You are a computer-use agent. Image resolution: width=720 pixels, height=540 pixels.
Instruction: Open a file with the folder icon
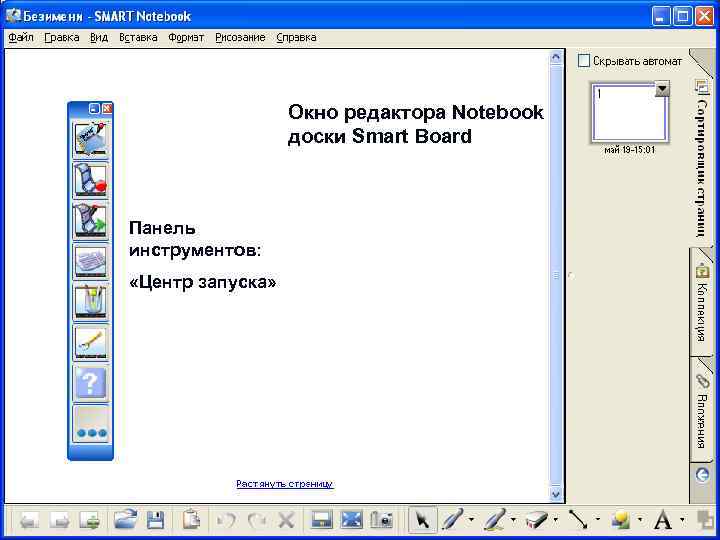pos(125,520)
